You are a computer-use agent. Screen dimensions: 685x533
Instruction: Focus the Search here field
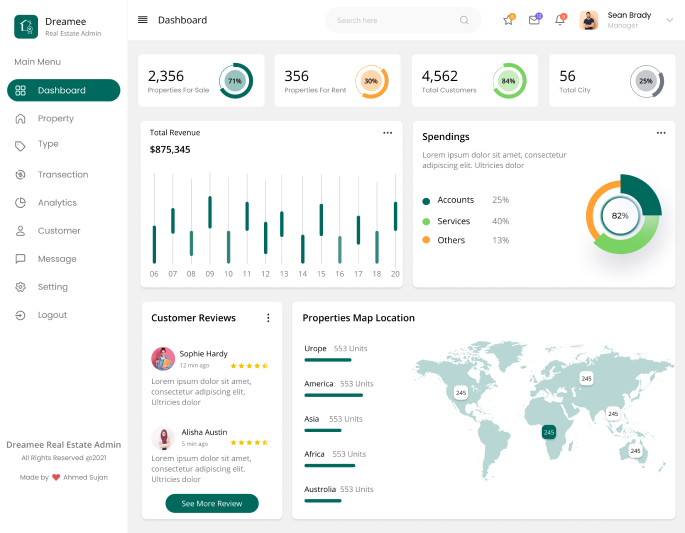click(403, 20)
